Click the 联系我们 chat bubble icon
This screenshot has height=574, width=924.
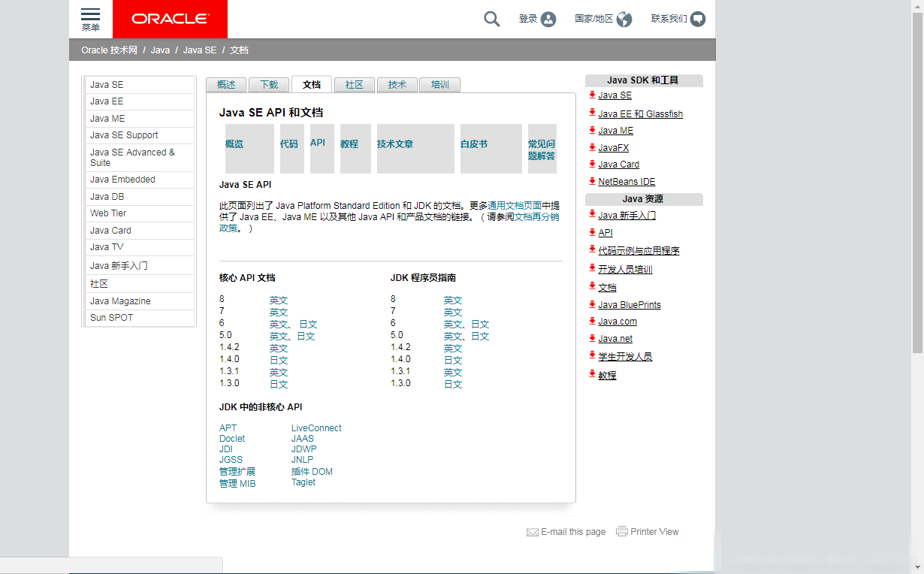click(698, 20)
